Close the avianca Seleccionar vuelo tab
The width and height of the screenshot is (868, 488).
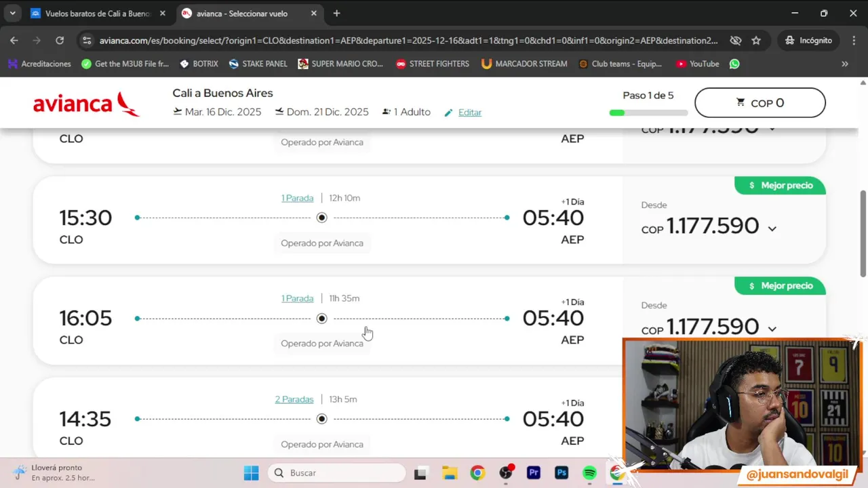point(313,14)
